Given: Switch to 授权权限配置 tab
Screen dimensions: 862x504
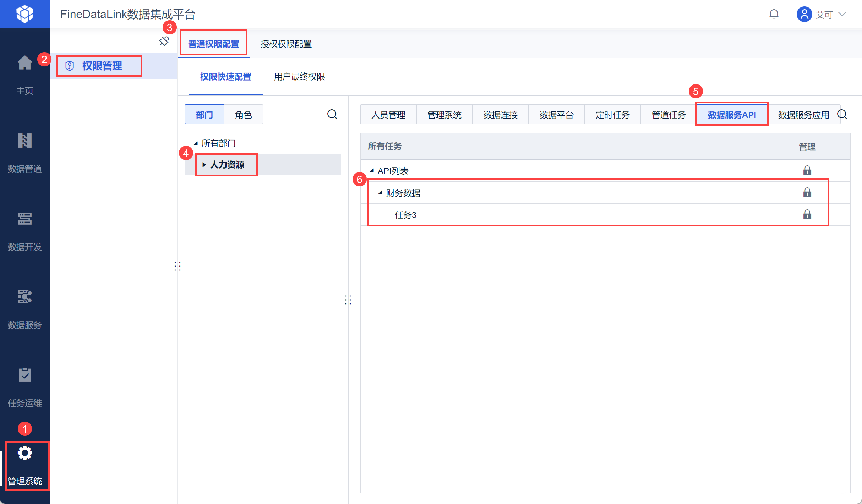Looking at the screenshot, I should click(x=286, y=44).
